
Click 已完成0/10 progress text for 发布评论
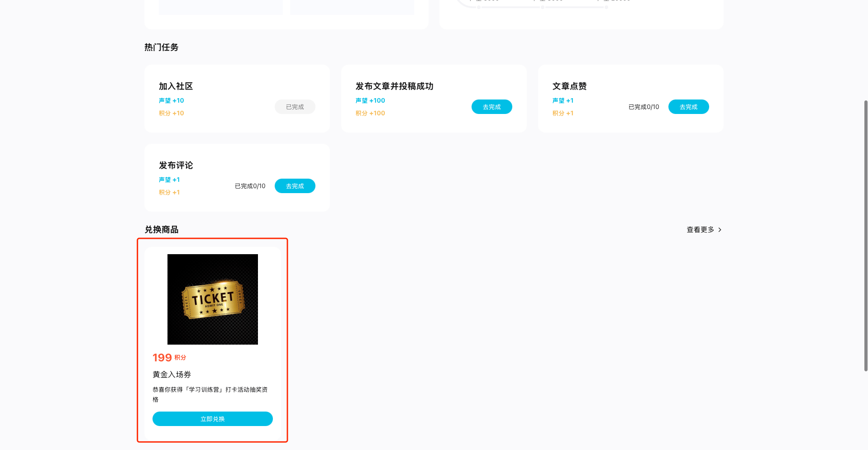click(x=250, y=186)
